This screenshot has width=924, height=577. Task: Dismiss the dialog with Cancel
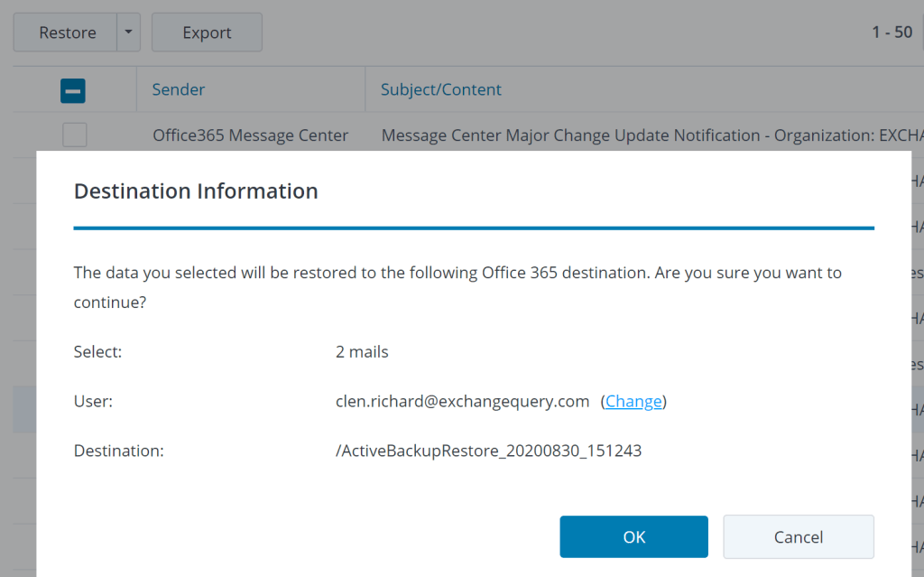pos(798,537)
